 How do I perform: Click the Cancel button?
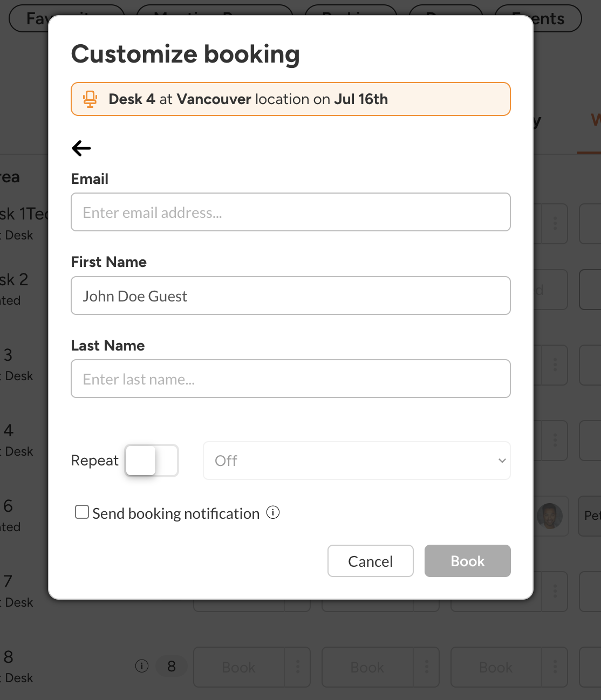(371, 561)
